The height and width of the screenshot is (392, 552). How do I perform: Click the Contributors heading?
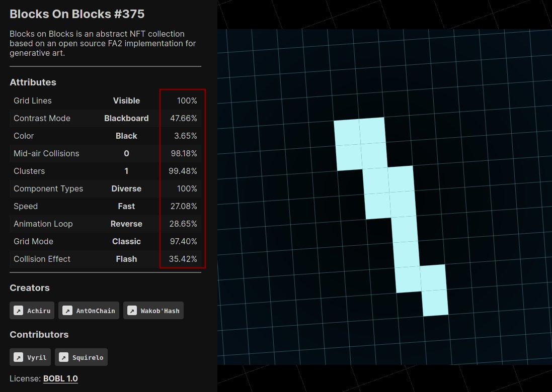(x=39, y=334)
